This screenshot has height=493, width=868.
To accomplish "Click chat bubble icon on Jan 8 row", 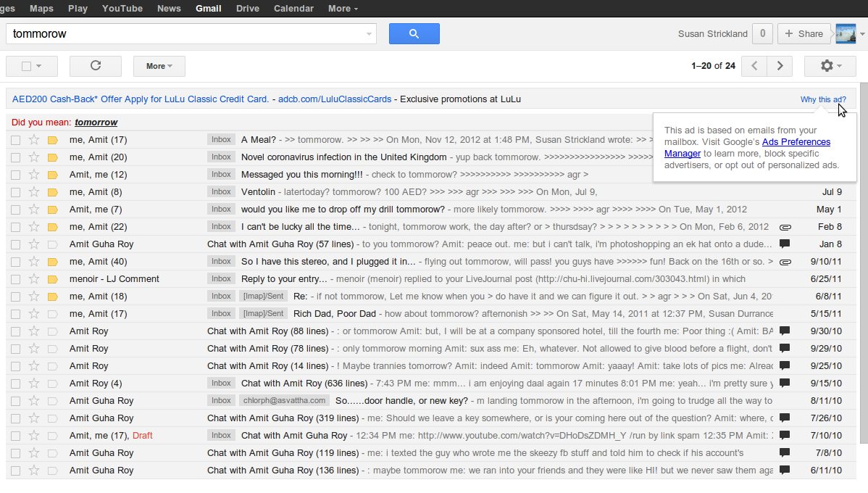I will 785,244.
